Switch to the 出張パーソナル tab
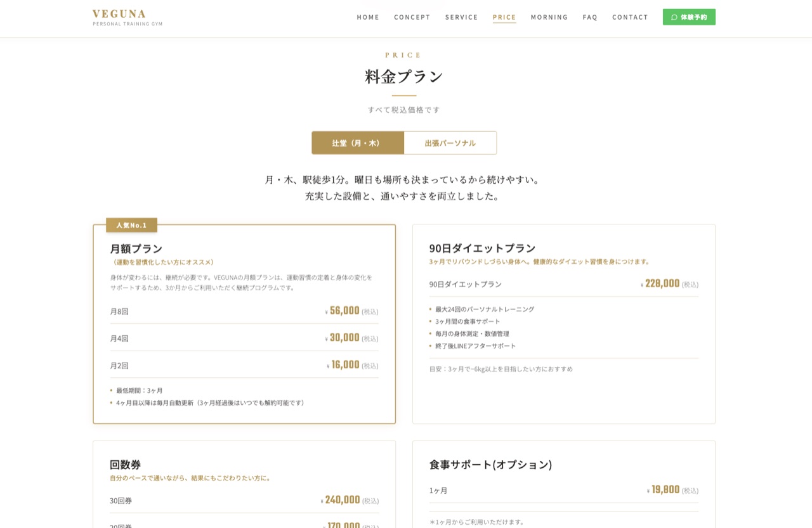Viewport: 812px width, 528px height. [x=450, y=143]
